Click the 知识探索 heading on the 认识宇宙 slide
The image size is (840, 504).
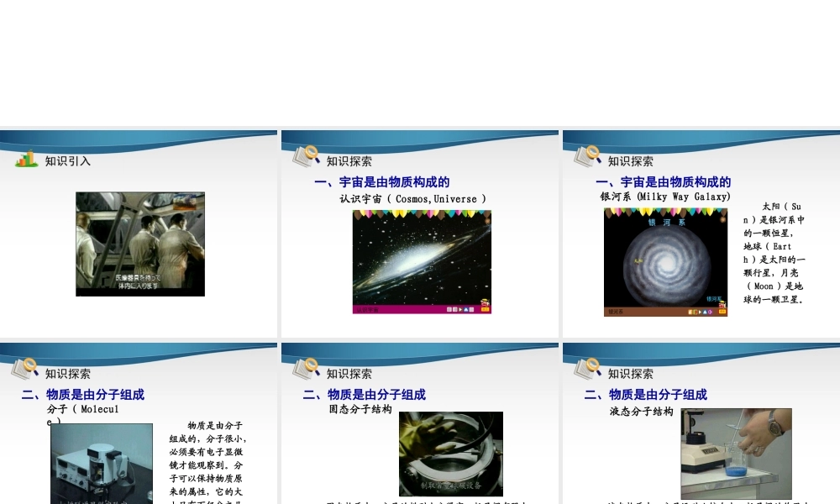coord(349,161)
